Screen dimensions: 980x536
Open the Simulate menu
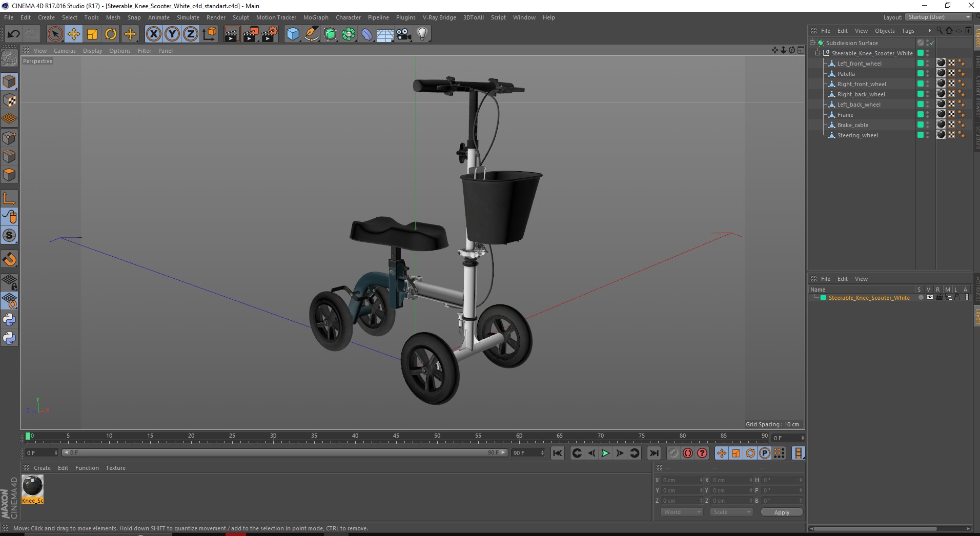[x=188, y=17]
